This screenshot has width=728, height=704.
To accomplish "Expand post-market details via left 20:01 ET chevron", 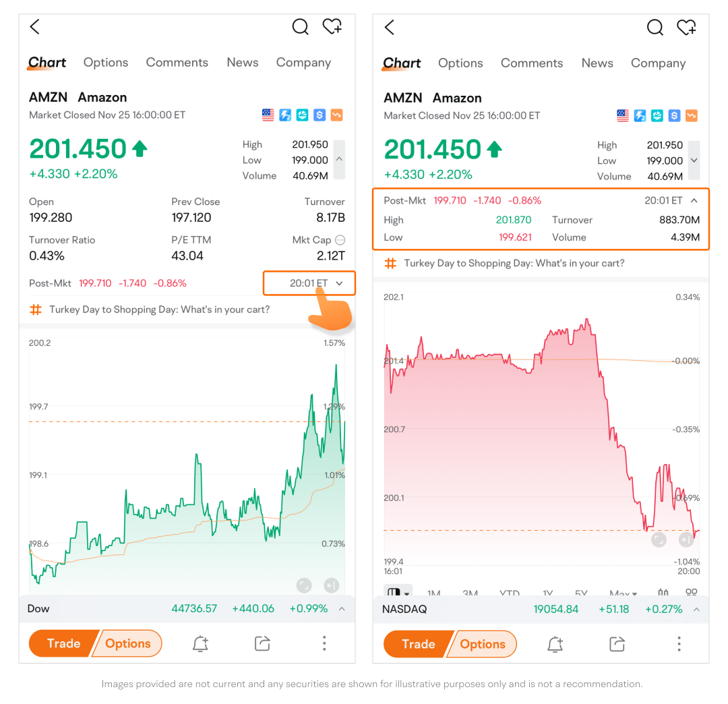I will tap(339, 284).
